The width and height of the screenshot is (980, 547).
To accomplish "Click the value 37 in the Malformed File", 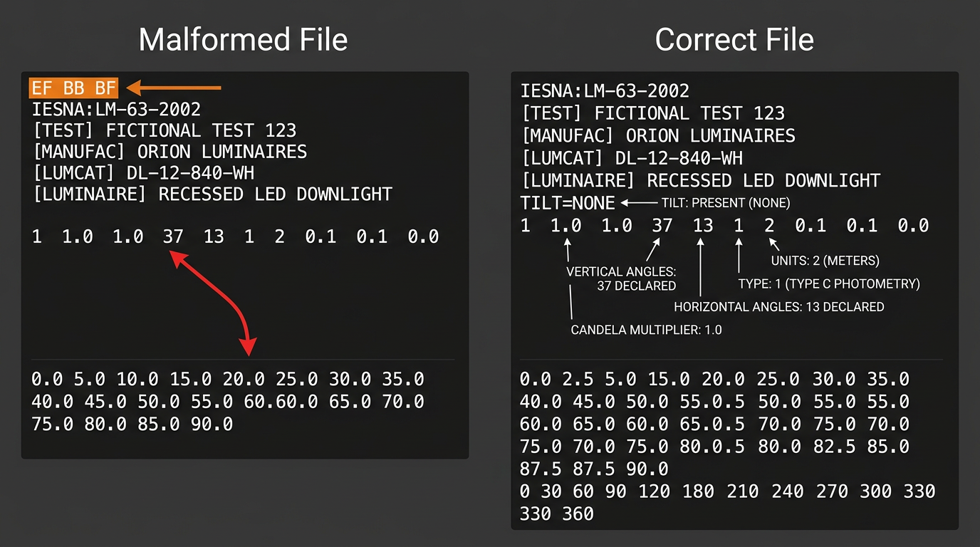I will [173, 236].
